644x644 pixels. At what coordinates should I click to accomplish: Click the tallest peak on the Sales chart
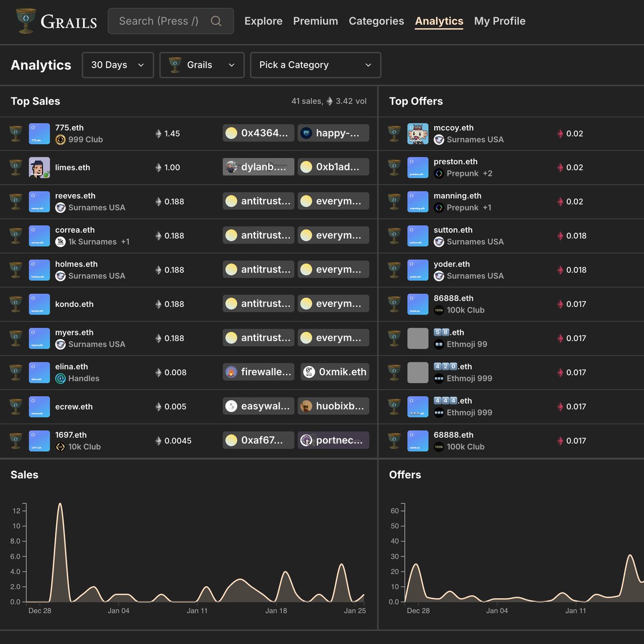pos(60,504)
